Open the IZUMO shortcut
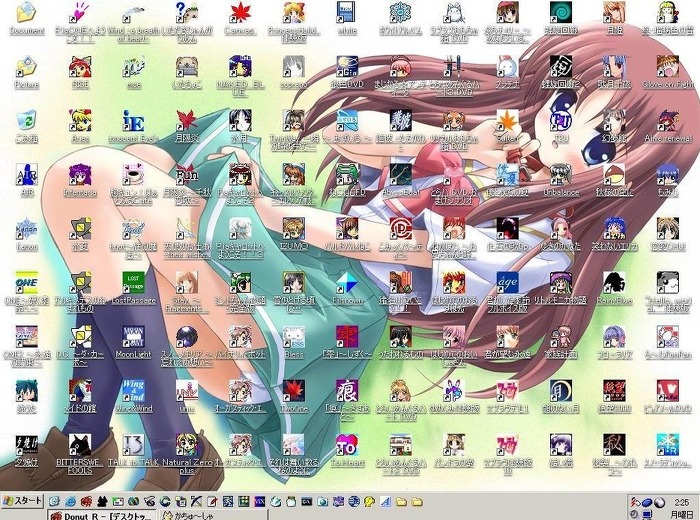The height and width of the screenshot is (520, 700). (294, 229)
